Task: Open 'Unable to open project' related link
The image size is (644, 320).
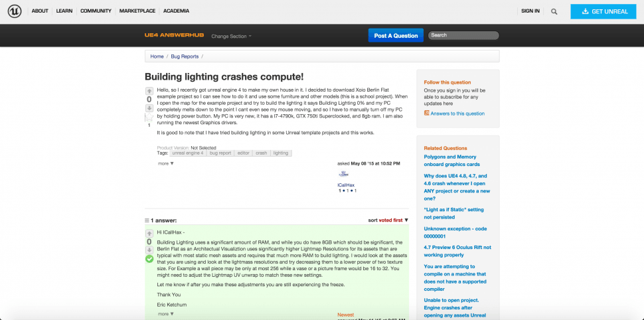Action: pos(455,307)
